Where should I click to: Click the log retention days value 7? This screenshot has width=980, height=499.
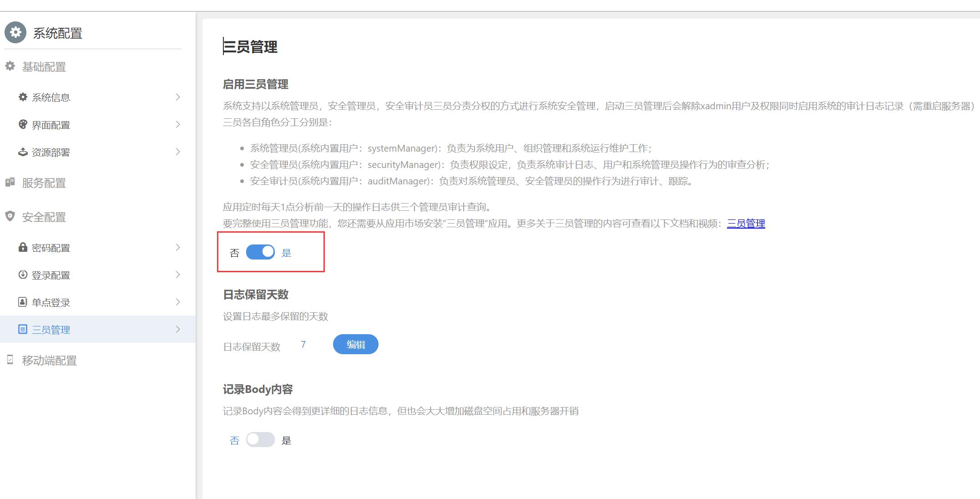coord(303,345)
